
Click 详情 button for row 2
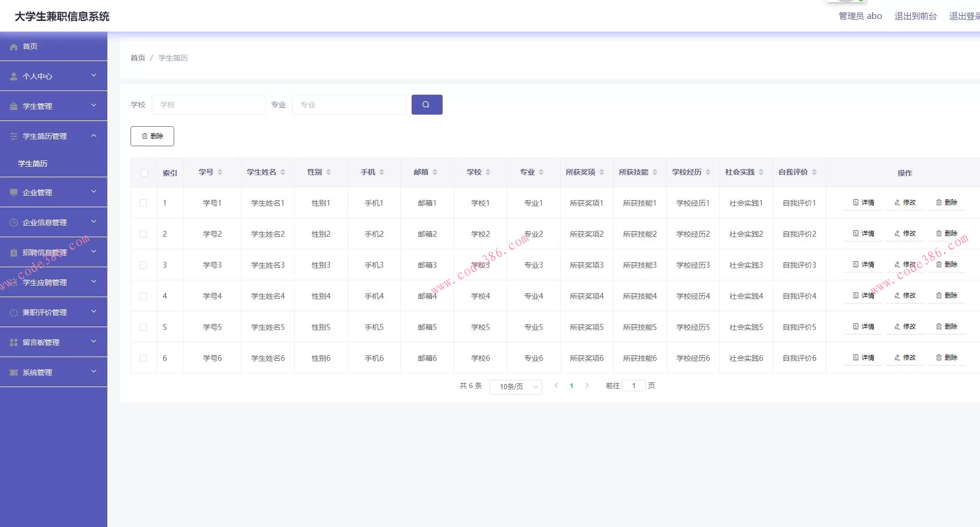point(863,234)
